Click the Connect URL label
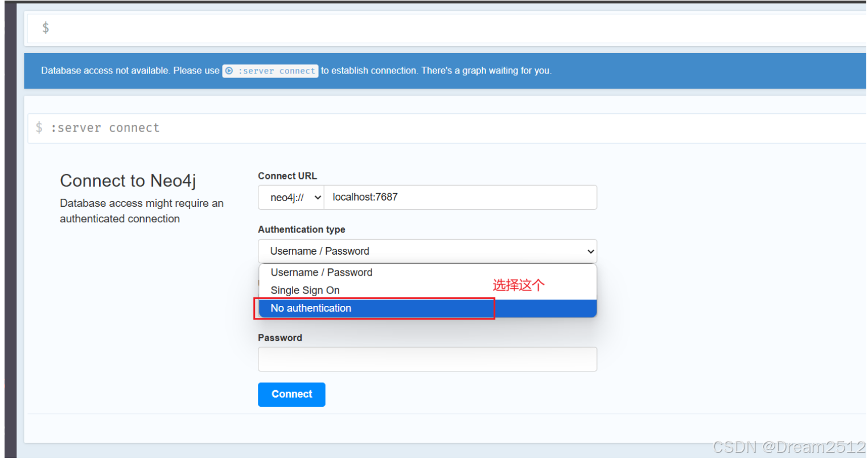 [x=287, y=176]
